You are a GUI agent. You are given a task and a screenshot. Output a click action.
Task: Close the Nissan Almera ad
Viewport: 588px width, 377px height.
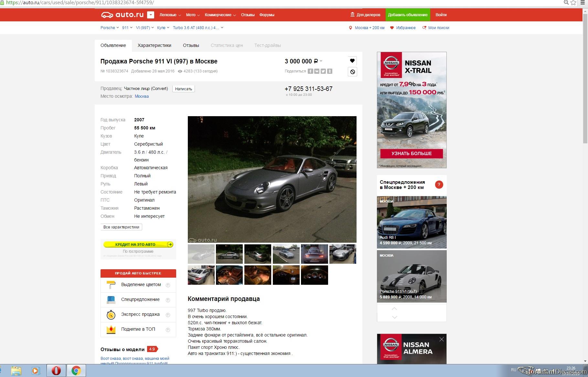[442, 339]
